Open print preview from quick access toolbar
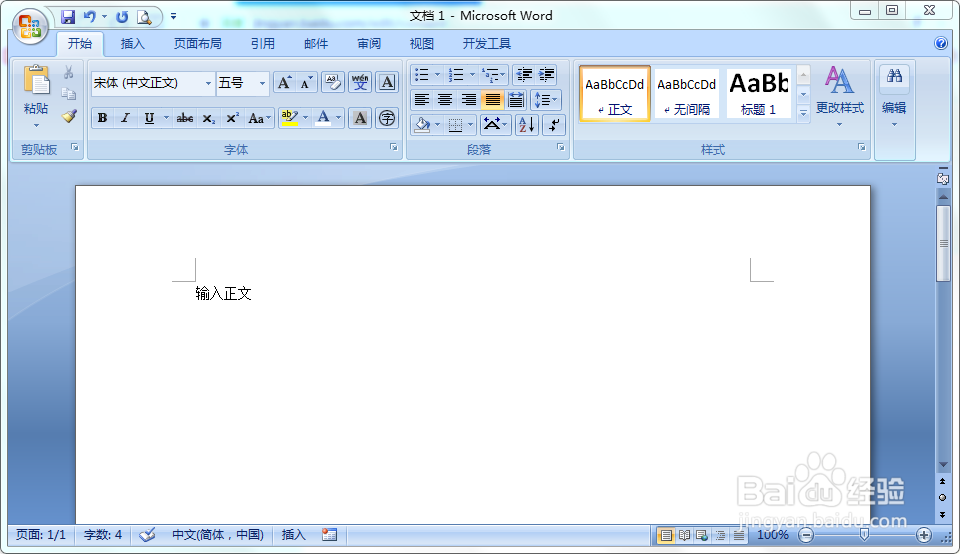Viewport: 960px width, 554px height. point(144,17)
